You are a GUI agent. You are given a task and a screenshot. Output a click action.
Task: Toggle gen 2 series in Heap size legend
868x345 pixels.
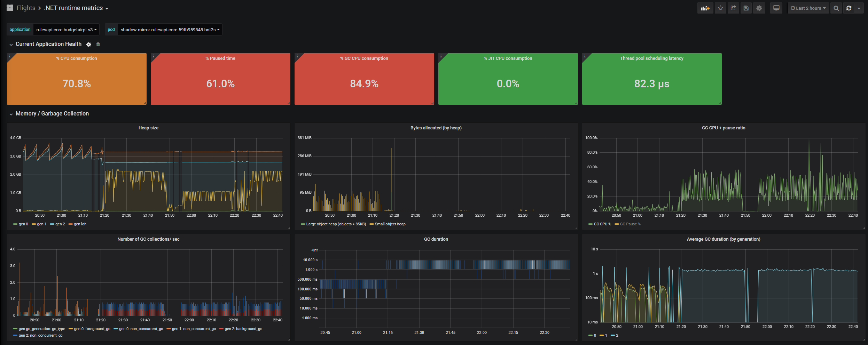coord(57,224)
